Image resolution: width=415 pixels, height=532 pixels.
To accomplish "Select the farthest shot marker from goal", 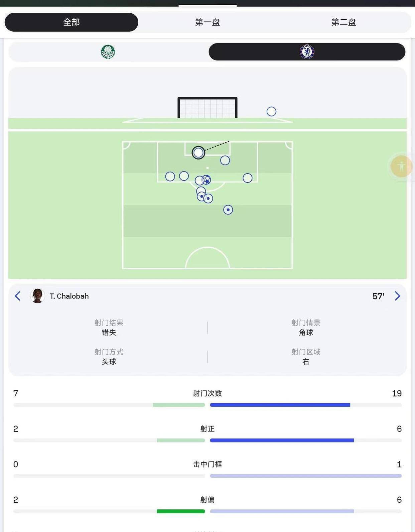I will click(228, 210).
